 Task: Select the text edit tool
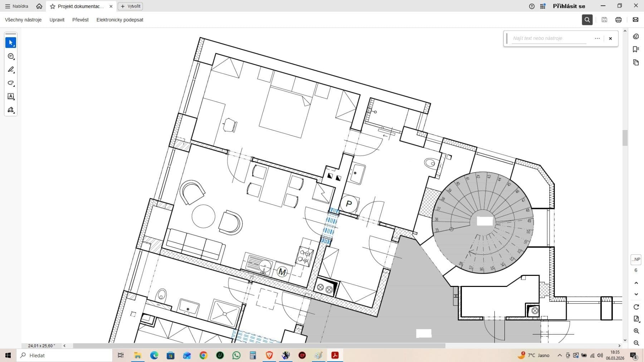(11, 96)
